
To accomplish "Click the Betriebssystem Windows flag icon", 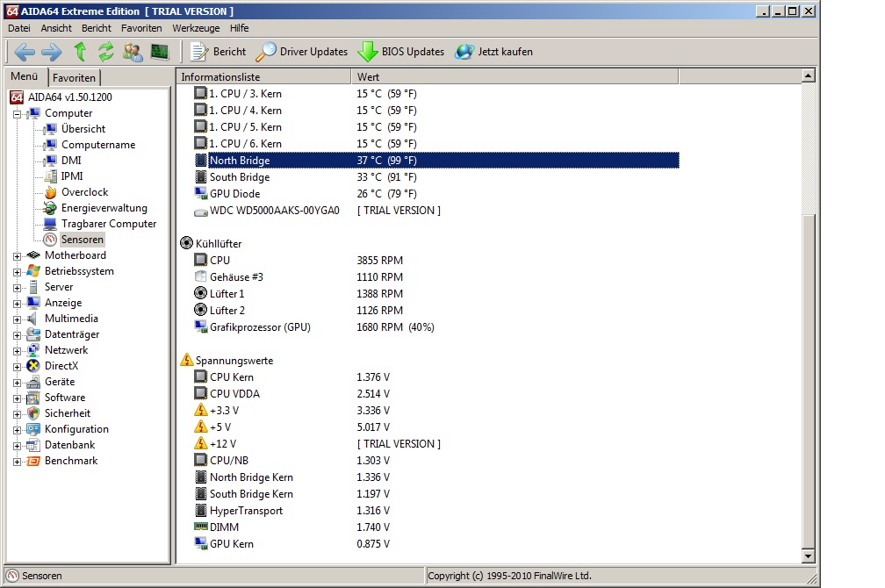I will point(33,271).
